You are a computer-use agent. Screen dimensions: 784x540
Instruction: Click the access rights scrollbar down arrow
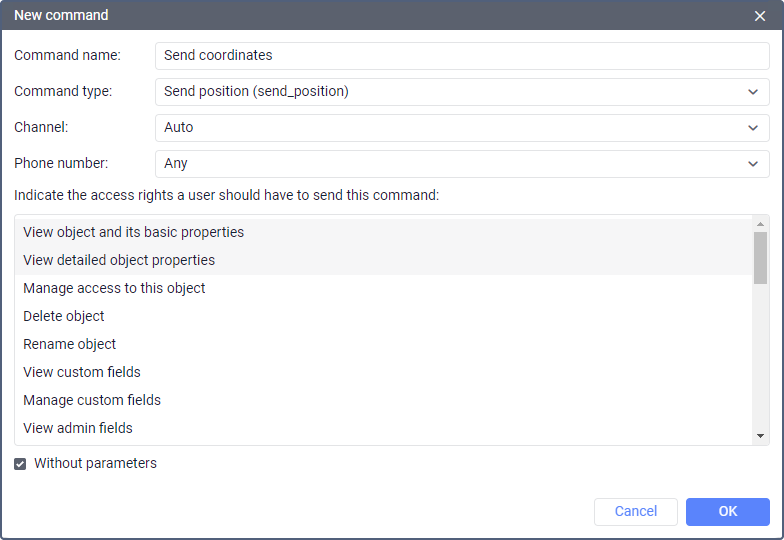[761, 436]
